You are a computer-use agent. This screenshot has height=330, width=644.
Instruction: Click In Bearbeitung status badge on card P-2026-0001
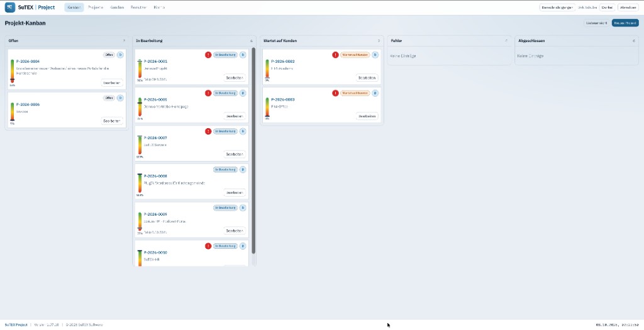pyautogui.click(x=225, y=55)
